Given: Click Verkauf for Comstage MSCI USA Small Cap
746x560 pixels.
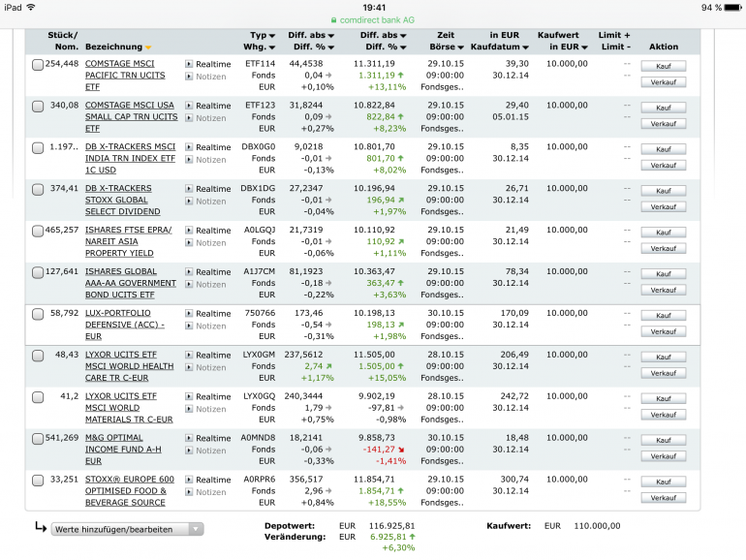Looking at the screenshot, I should [x=664, y=124].
